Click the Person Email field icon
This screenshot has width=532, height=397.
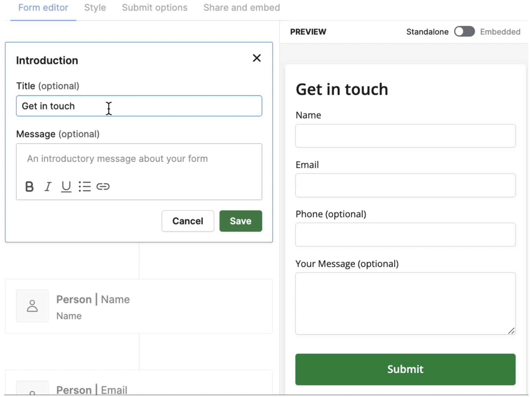point(32,390)
